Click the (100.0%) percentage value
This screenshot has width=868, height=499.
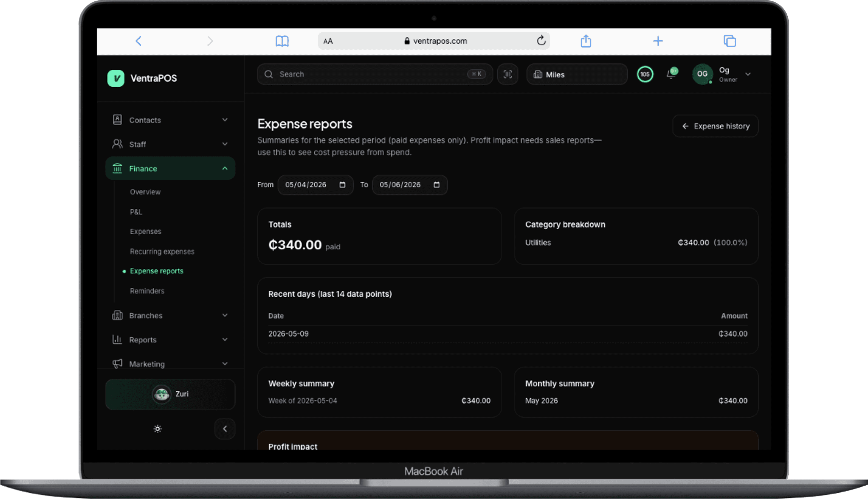(x=730, y=243)
